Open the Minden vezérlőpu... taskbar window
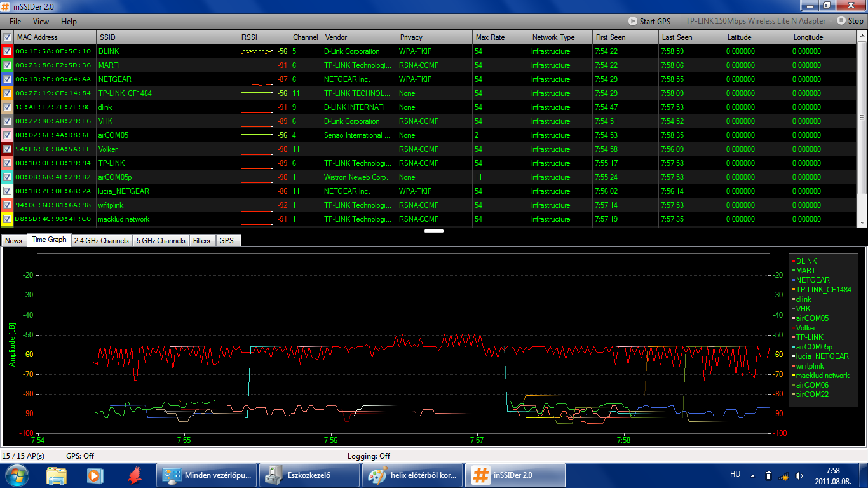Screen dimensions: 868x488 208,475
